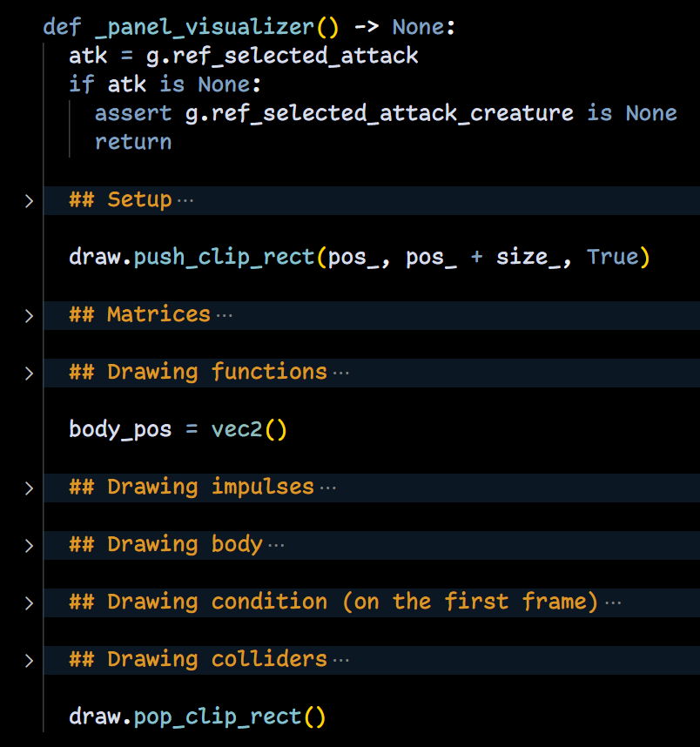Expand the Drawing condition region chevron

(x=29, y=603)
